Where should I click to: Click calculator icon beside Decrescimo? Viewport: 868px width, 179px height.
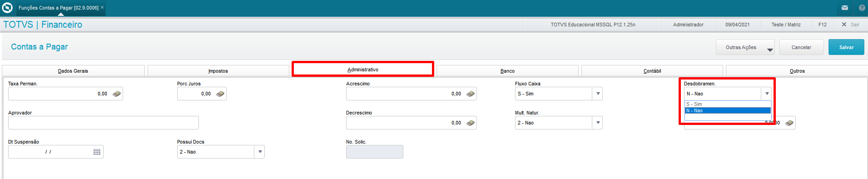click(471, 123)
